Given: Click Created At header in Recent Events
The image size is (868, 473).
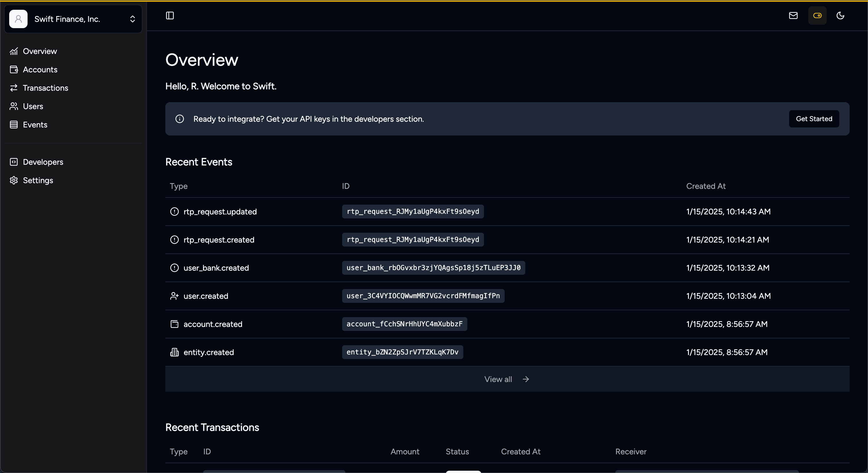Looking at the screenshot, I should tap(706, 186).
